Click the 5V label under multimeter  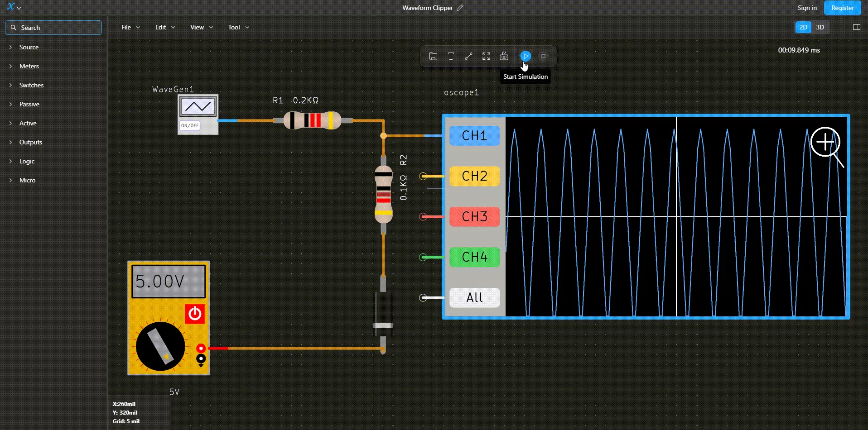174,392
